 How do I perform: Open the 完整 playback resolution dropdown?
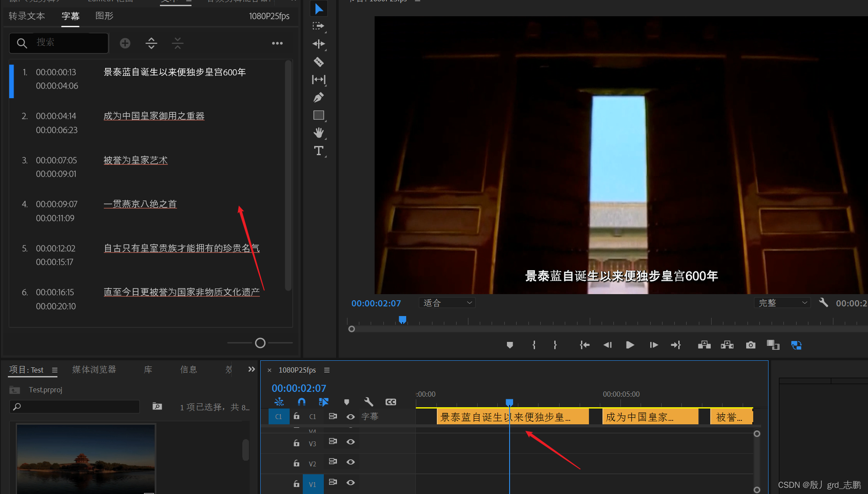coord(782,303)
